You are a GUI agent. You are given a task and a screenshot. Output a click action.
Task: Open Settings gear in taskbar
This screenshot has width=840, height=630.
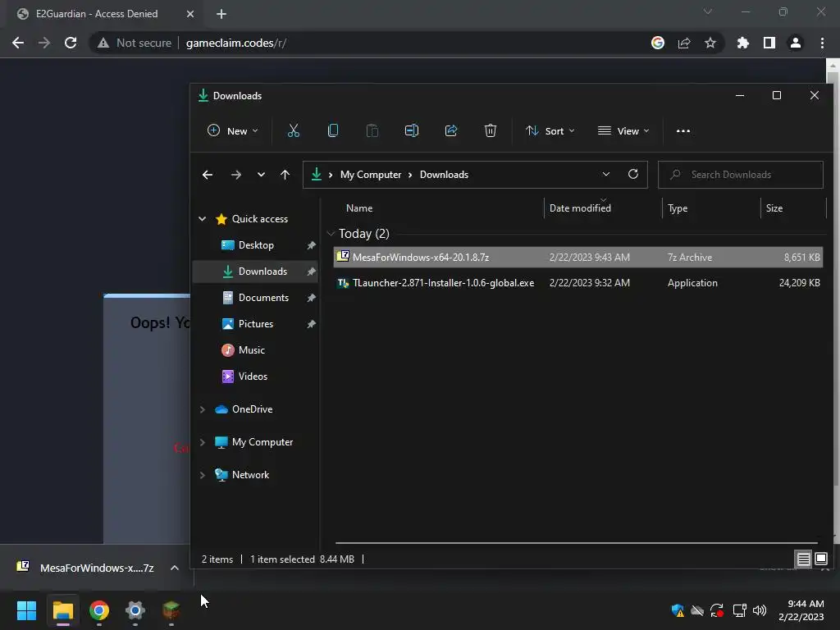(x=135, y=610)
